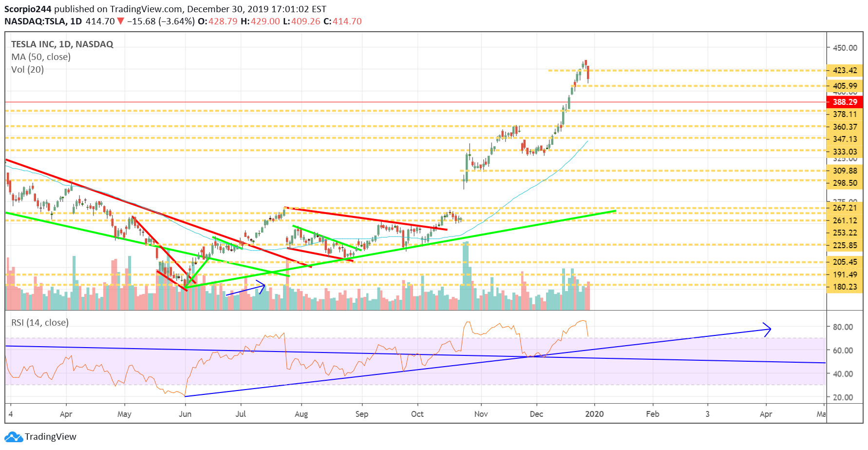The image size is (868, 450).
Task: Select the MA (50, close) indicator label
Action: [x=41, y=57]
